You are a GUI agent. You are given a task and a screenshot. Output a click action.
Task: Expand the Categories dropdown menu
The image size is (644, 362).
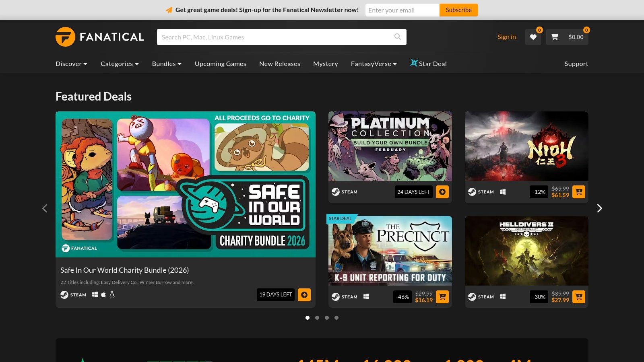pos(120,64)
